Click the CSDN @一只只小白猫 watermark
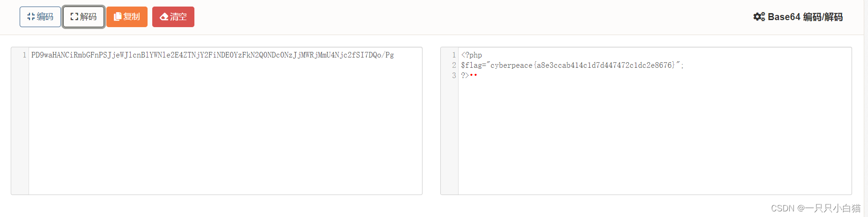 [816, 208]
